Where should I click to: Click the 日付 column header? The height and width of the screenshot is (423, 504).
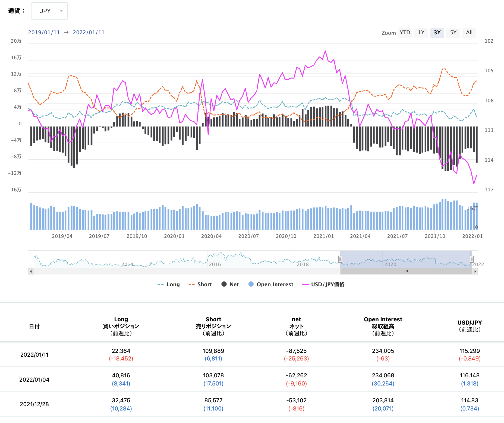coord(34,326)
